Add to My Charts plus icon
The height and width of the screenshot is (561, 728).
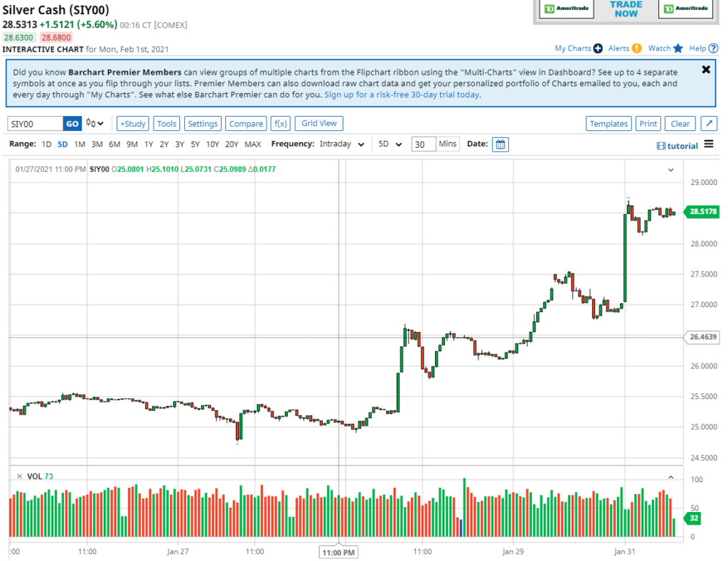pyautogui.click(x=598, y=48)
